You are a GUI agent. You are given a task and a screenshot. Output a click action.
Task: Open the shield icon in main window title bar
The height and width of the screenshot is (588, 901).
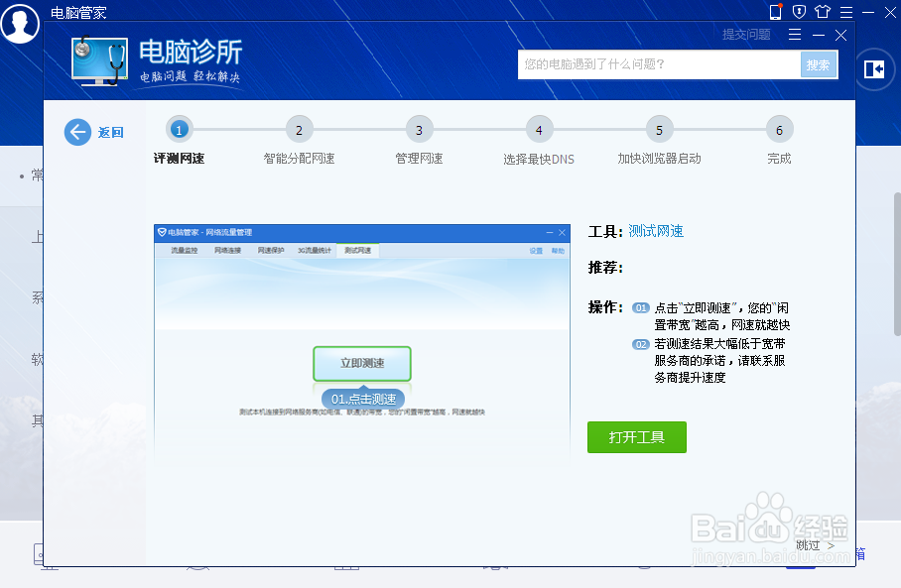tap(799, 12)
